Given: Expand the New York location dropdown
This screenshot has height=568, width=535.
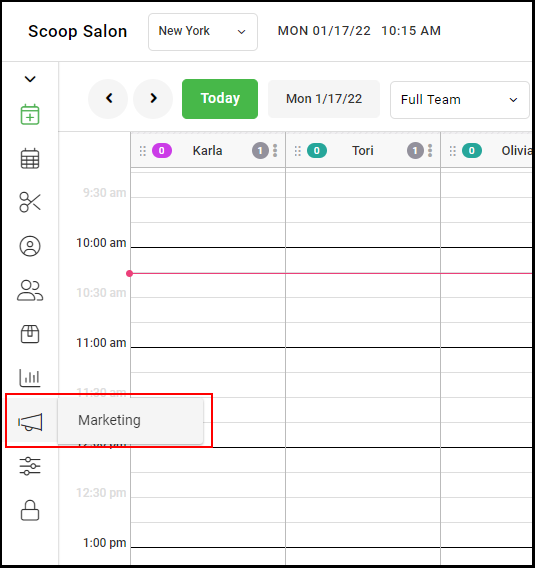Looking at the screenshot, I should (x=203, y=32).
